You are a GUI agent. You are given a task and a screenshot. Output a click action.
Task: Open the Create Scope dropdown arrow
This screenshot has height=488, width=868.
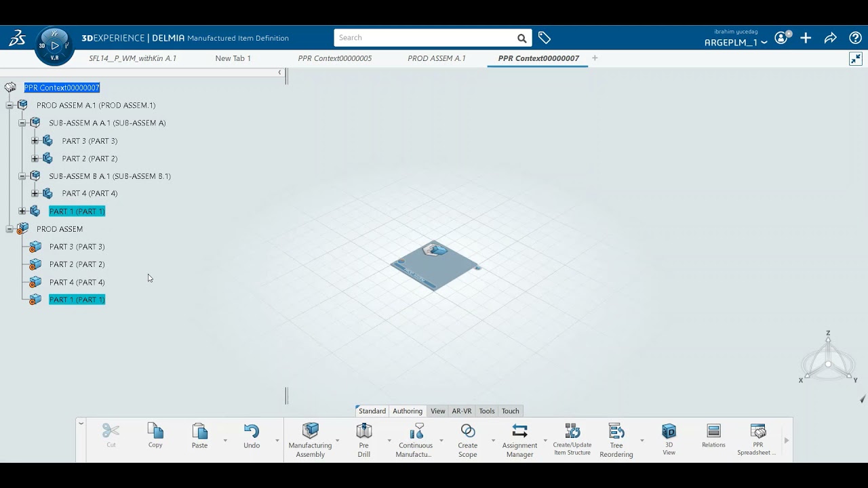tap(493, 441)
